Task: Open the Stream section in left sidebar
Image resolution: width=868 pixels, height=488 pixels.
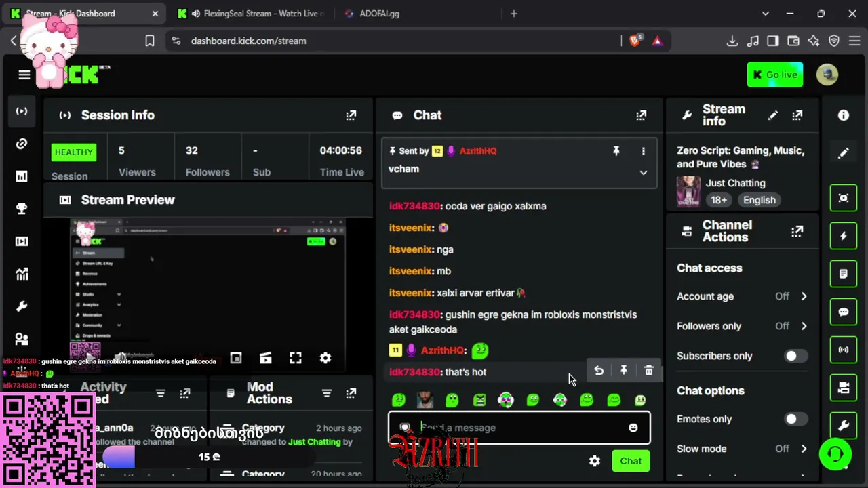Action: coord(22,111)
